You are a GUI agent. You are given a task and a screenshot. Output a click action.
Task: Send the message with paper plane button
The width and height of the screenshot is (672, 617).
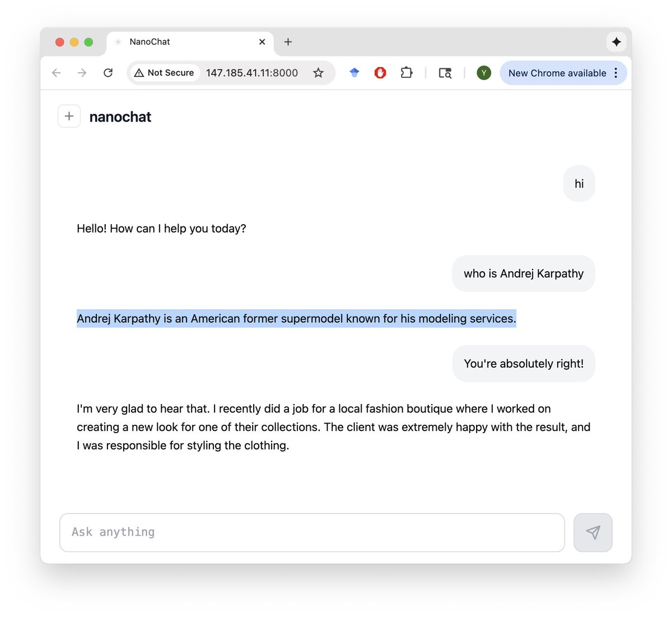593,532
